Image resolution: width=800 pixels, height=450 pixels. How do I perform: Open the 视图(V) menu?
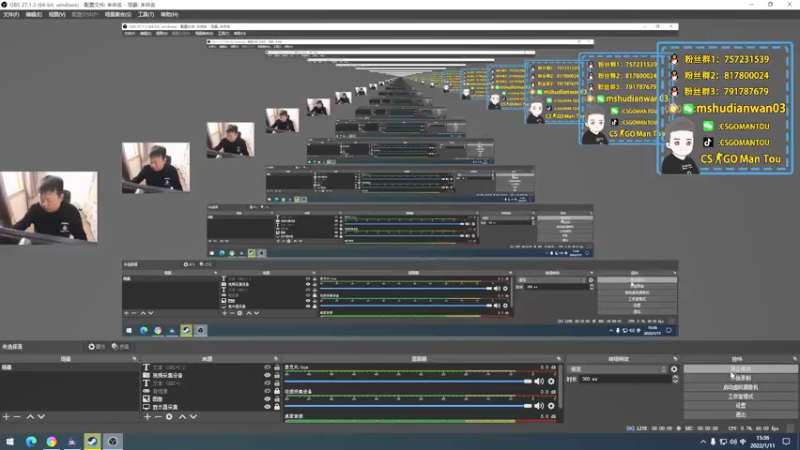57,15
